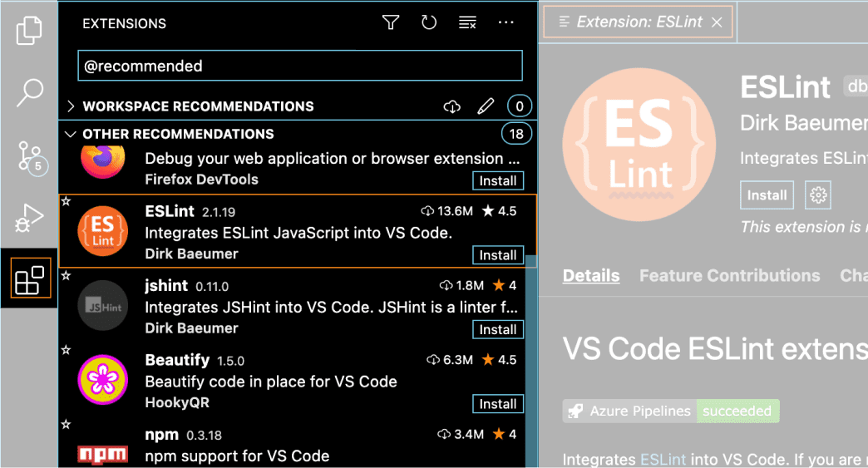Click the HookyQR publisher name

coord(177,402)
